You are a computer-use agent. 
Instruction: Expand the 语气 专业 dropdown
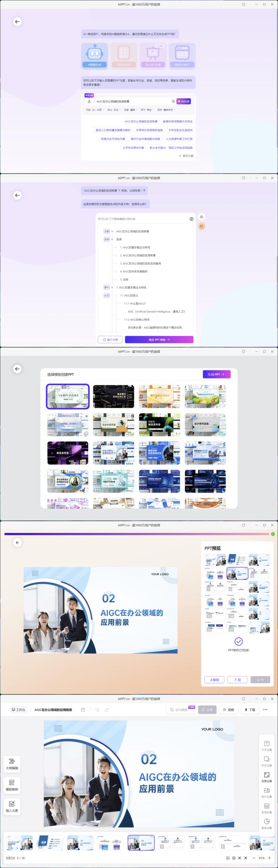click(147, 110)
